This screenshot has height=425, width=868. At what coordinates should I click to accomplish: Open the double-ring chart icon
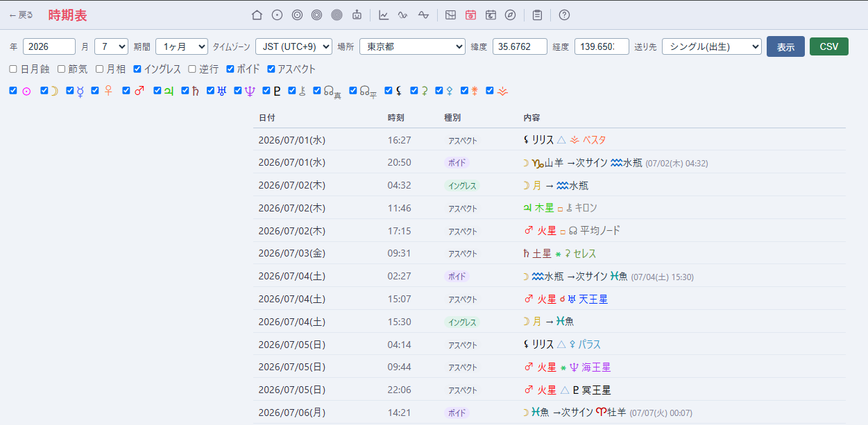[x=297, y=15]
